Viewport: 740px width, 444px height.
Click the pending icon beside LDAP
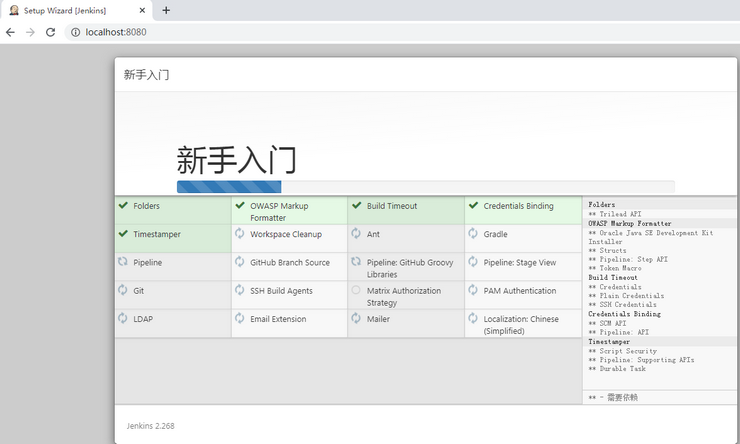pyautogui.click(x=123, y=318)
